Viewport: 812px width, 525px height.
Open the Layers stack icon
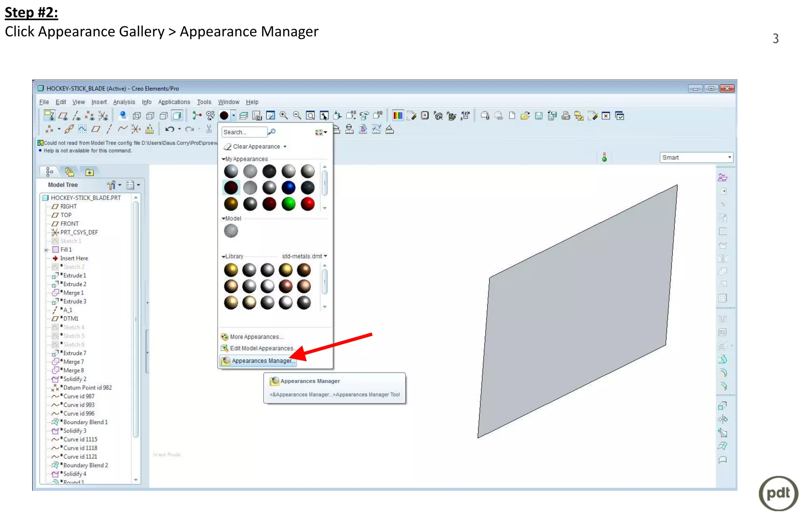coord(243,115)
